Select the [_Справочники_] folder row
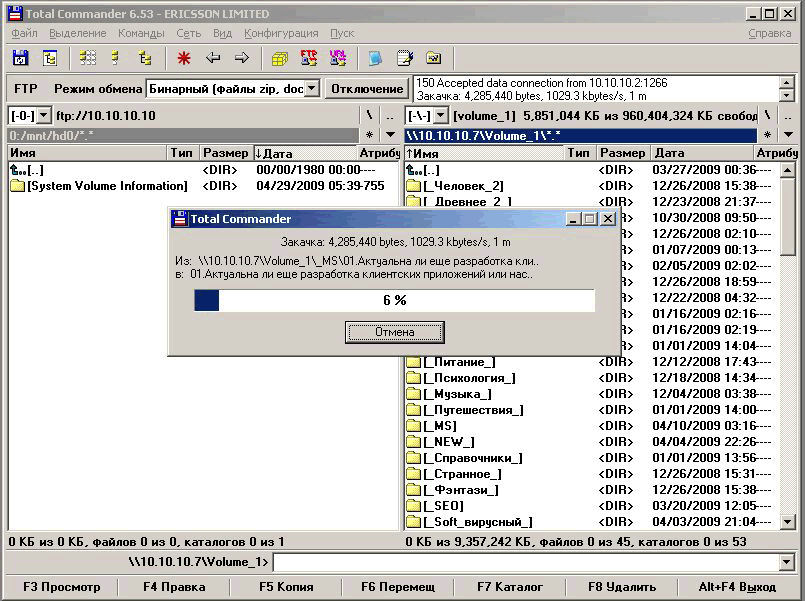 pyautogui.click(x=592, y=458)
